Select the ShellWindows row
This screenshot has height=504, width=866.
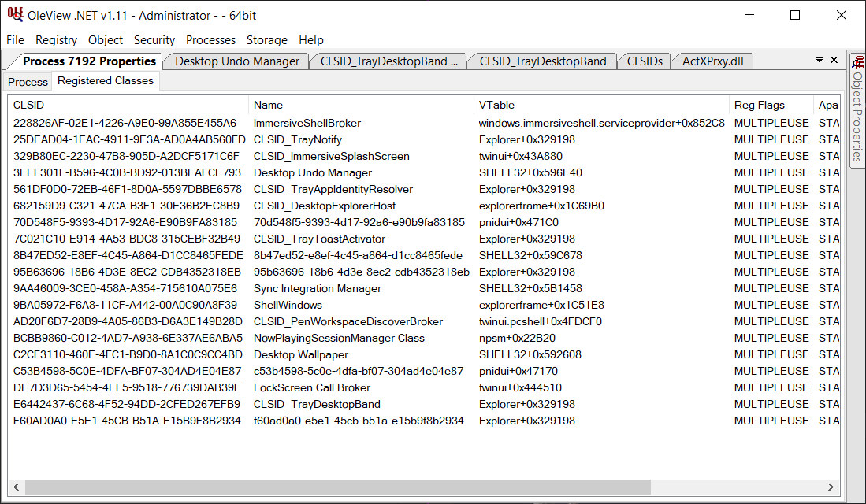click(424, 306)
